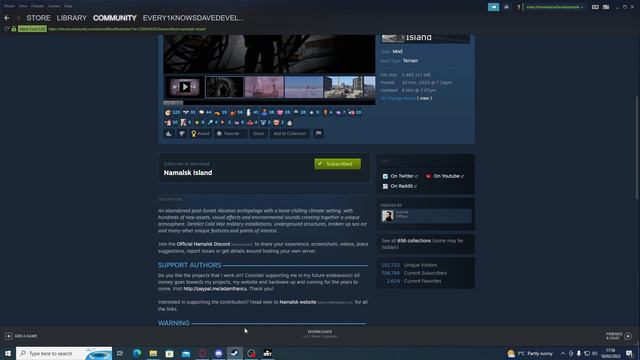640x360 pixels.
Task: Open the Official Namalsk Discord link
Action: [203, 244]
